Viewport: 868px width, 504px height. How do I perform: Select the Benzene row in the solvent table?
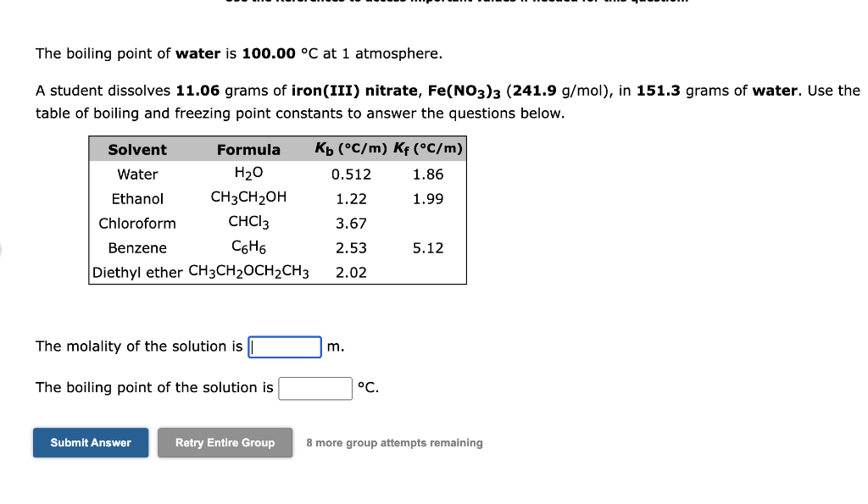[x=137, y=248]
